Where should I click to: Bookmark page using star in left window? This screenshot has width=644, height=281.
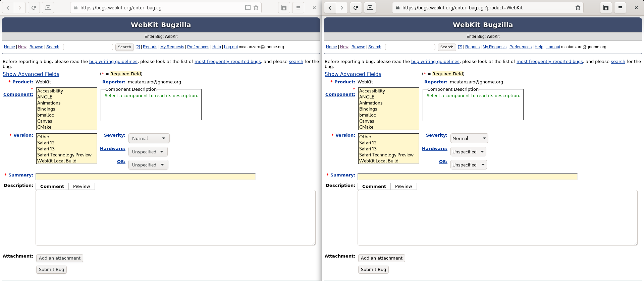pos(256,8)
